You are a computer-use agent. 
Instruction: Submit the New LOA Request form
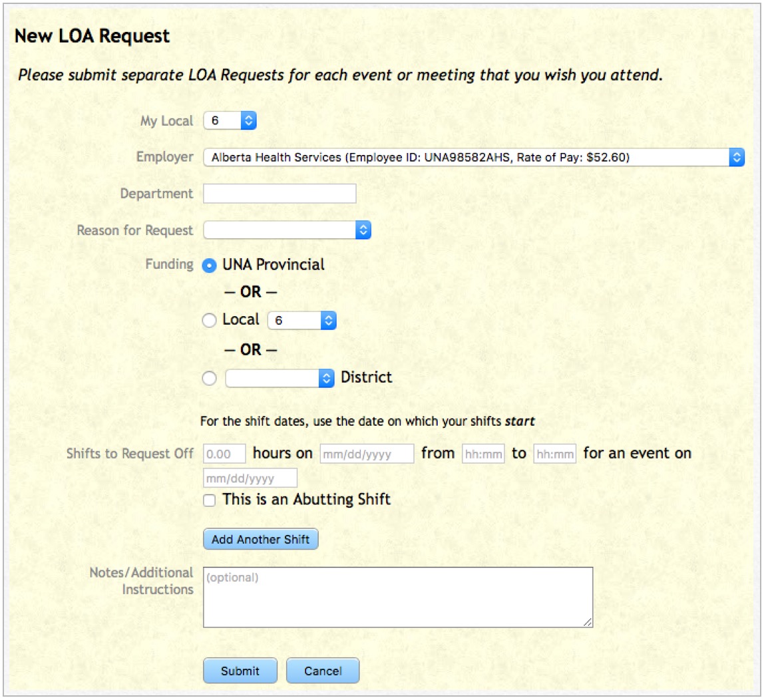click(240, 671)
